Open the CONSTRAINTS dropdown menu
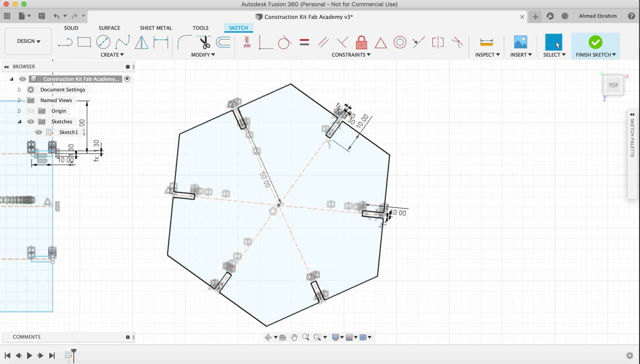This screenshot has height=364, width=640. point(351,55)
